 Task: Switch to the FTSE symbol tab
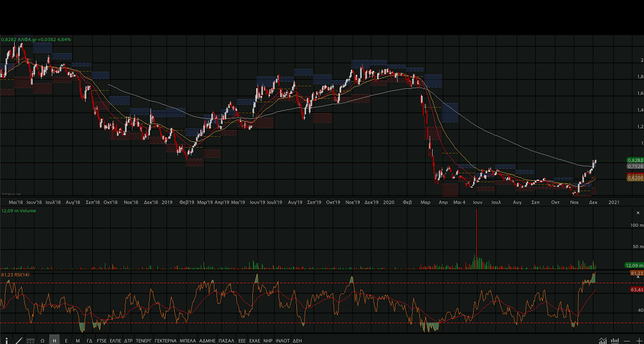pyautogui.click(x=102, y=340)
